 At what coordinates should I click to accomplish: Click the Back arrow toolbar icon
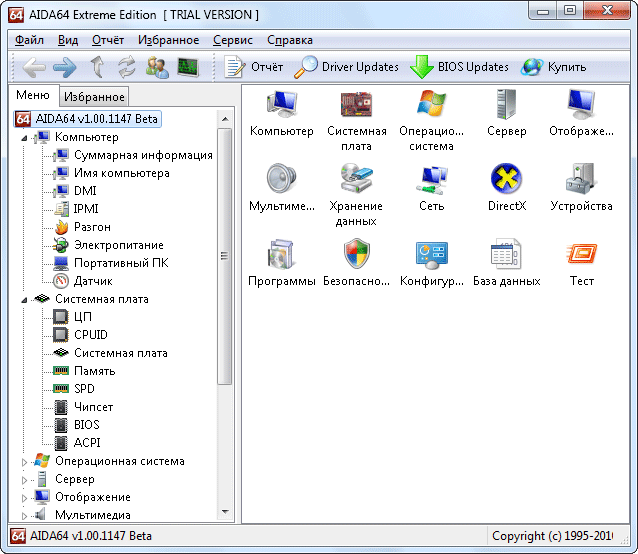coord(34,67)
